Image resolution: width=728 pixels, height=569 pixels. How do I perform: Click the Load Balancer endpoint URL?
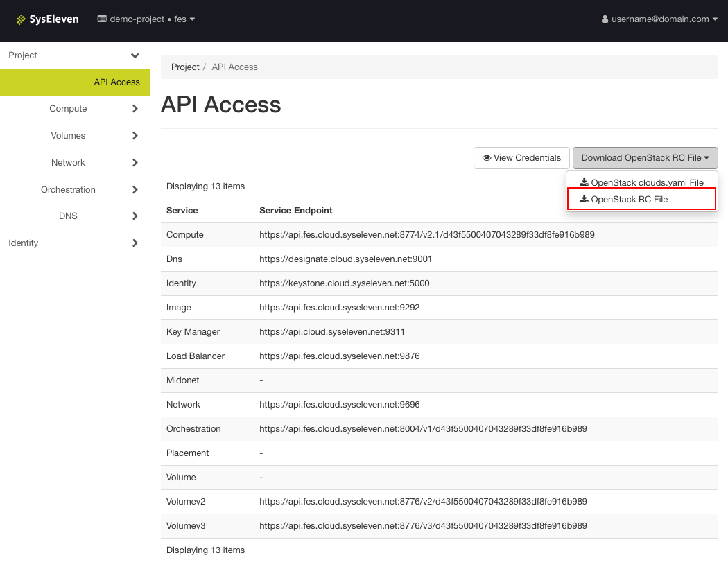(x=340, y=356)
